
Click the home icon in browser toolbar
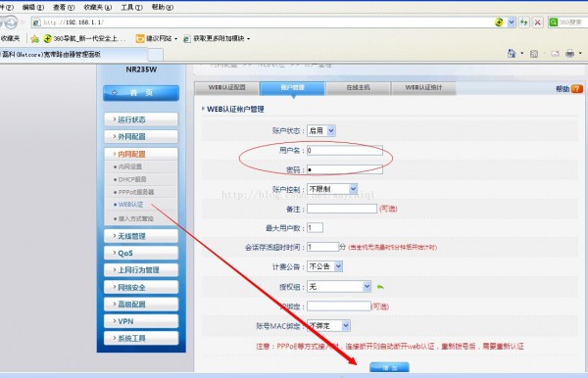(512, 54)
